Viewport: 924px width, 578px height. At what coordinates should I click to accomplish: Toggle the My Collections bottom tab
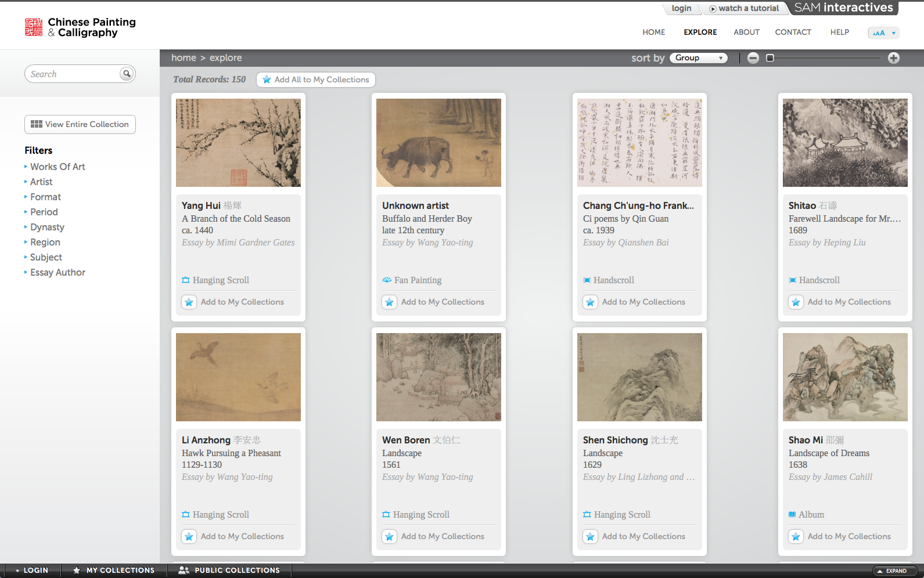pyautogui.click(x=114, y=570)
